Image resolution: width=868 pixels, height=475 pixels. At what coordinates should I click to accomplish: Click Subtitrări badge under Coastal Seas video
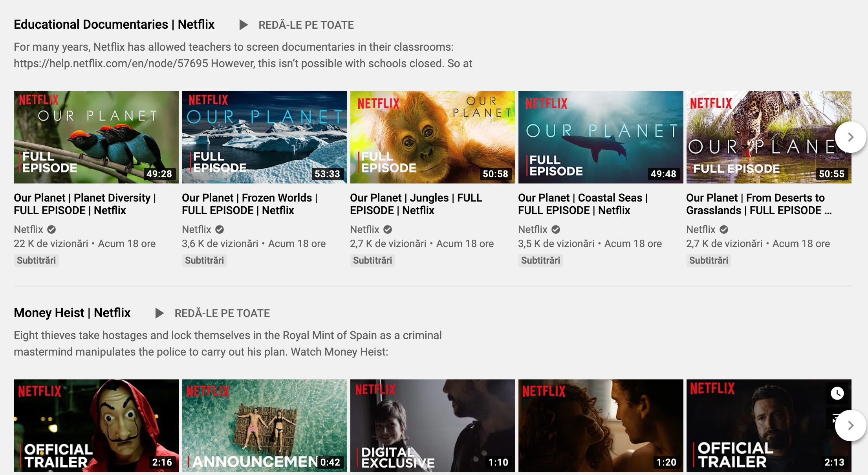[x=541, y=260]
